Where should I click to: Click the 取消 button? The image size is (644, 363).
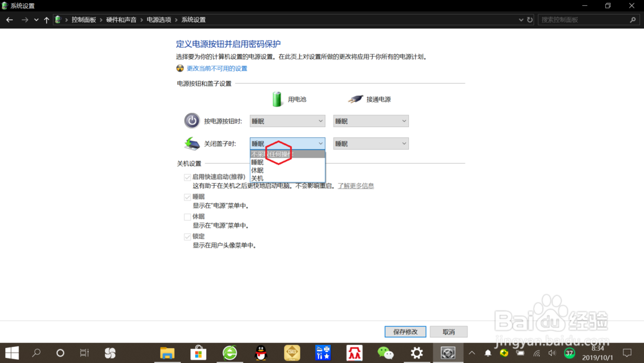(x=448, y=332)
